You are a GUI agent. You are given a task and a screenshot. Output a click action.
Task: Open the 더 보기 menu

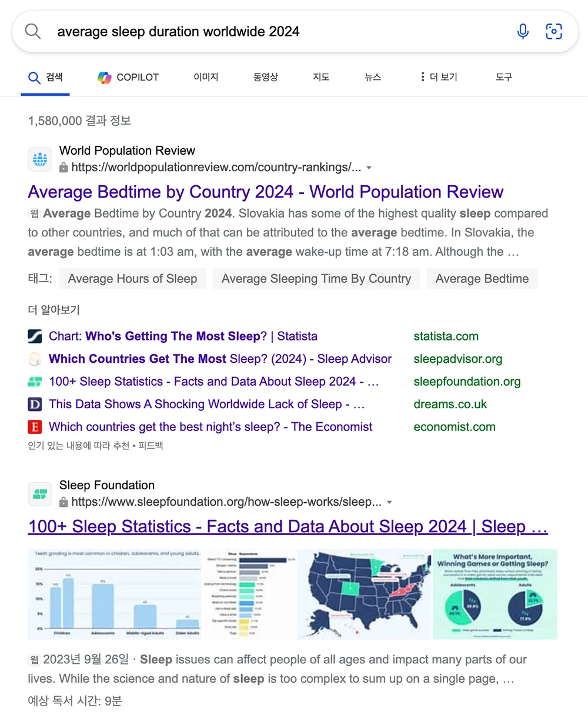pyautogui.click(x=438, y=77)
